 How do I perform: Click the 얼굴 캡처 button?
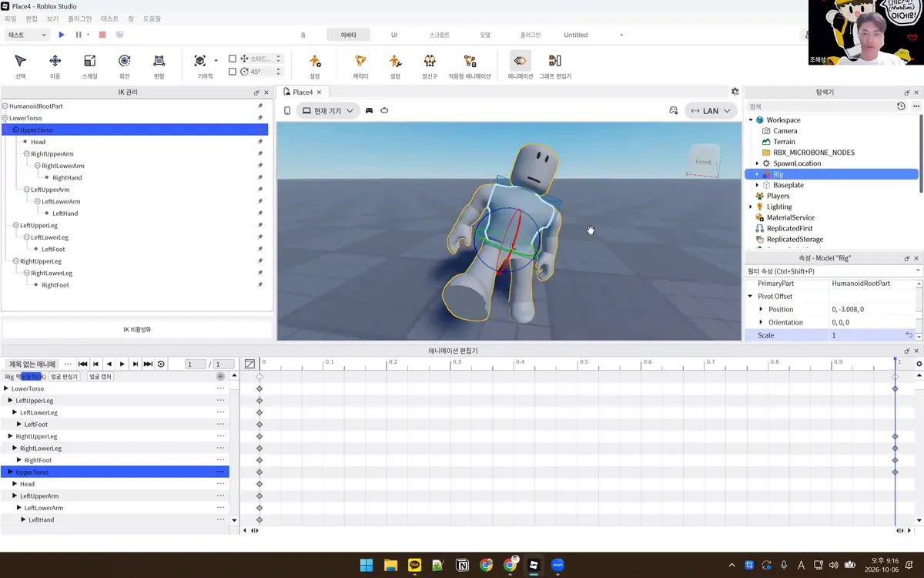101,377
